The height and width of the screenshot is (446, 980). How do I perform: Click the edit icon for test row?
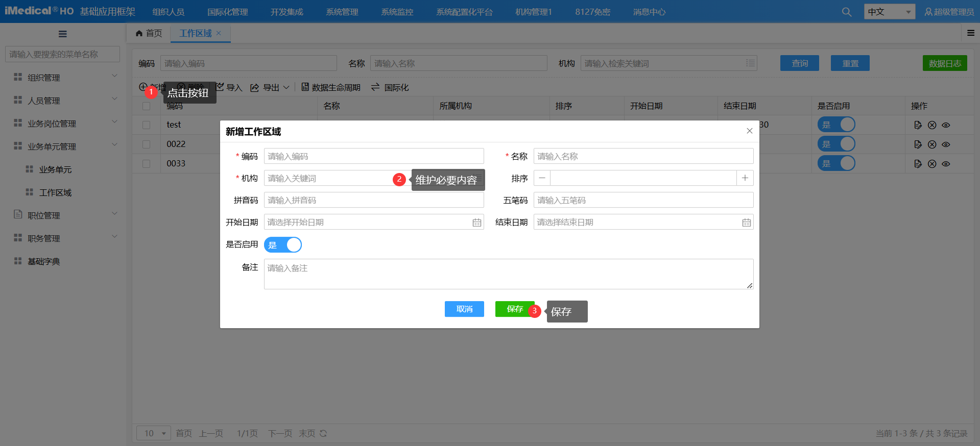(x=918, y=125)
